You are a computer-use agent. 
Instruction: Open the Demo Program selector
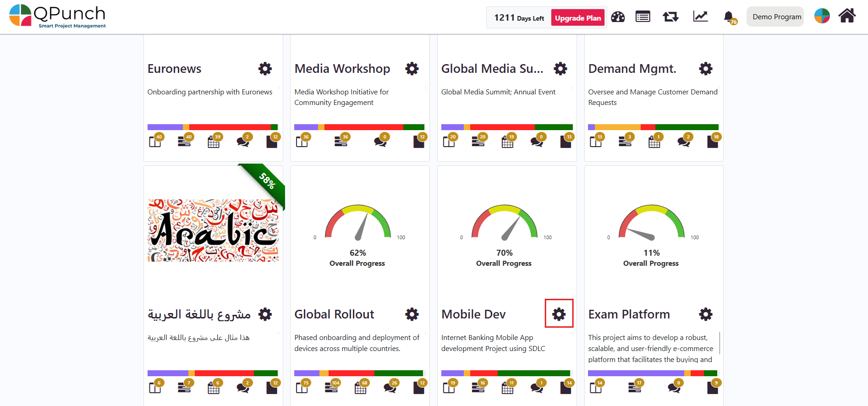click(x=775, y=17)
